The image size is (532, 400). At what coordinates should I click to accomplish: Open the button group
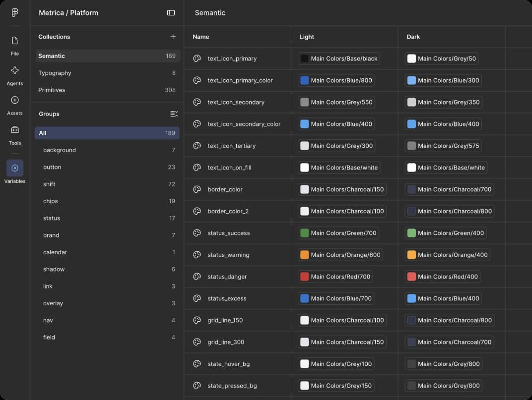[x=107, y=167]
